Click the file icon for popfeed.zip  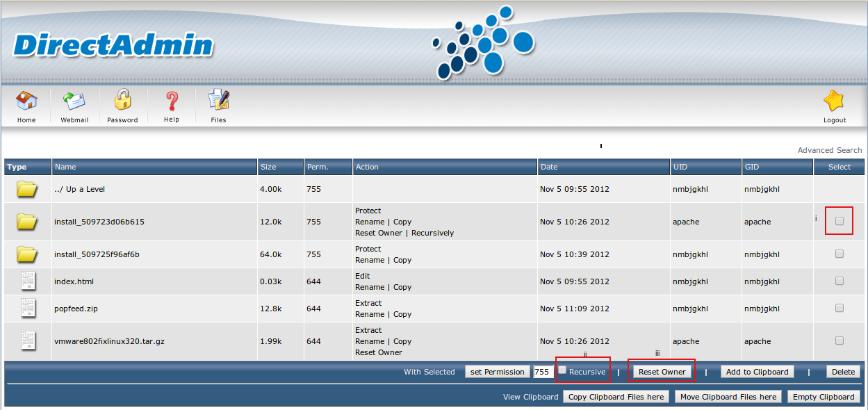28,309
